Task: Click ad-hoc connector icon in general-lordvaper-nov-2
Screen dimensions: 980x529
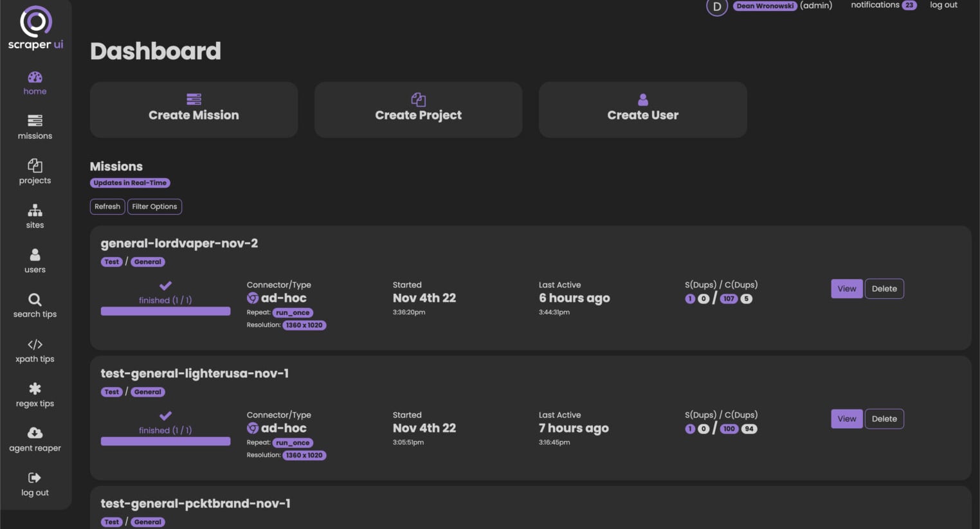Action: [x=253, y=298]
